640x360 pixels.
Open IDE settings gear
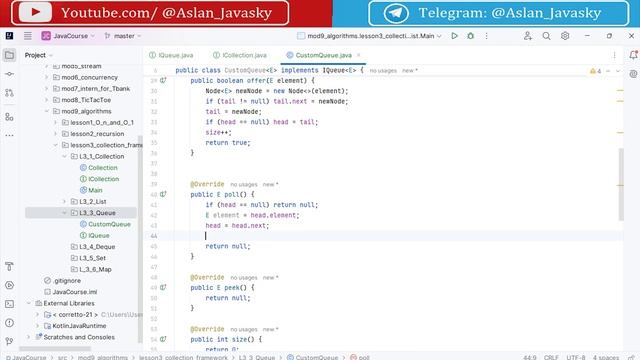[565, 36]
